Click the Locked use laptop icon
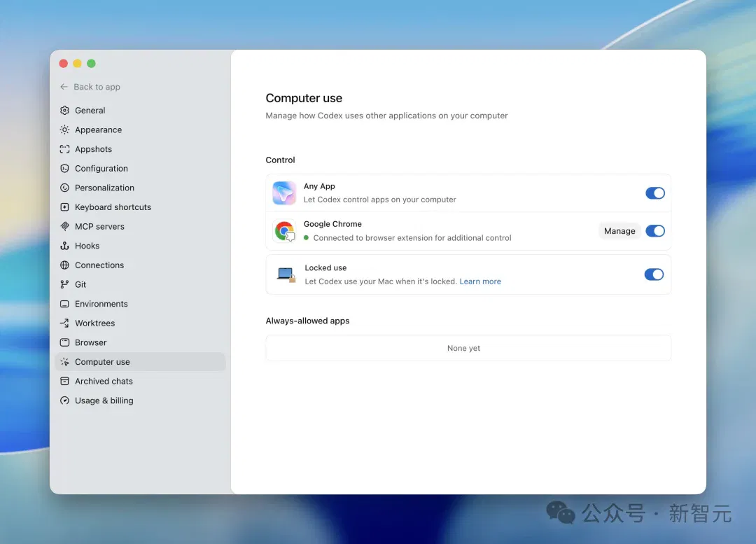 coord(286,274)
